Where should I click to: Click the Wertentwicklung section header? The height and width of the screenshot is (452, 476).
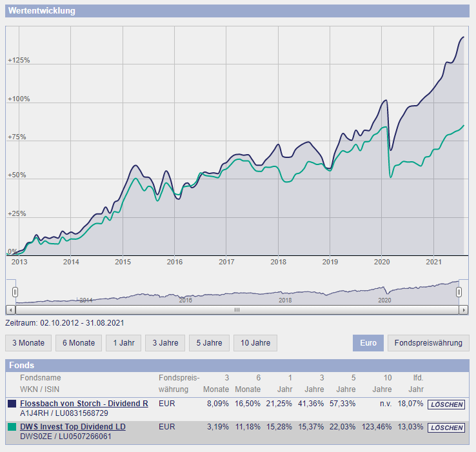237,11
